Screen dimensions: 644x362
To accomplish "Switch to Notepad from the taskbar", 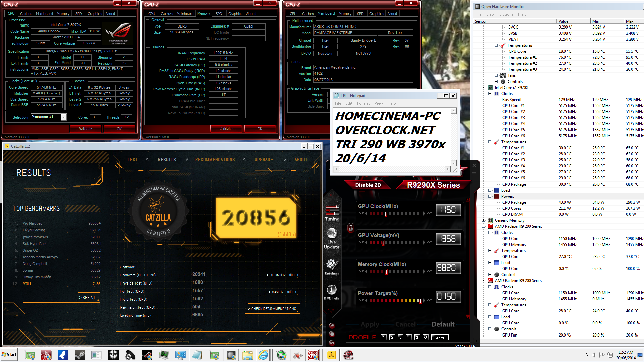I will (197, 355).
